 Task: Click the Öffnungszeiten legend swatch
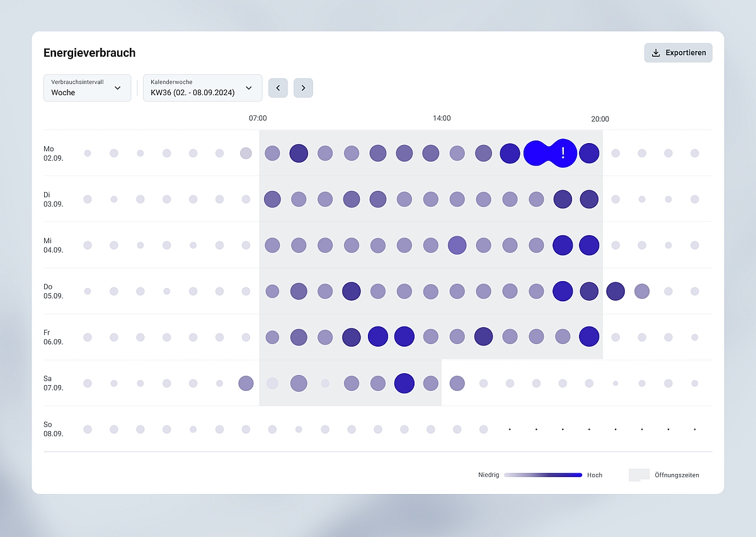click(x=638, y=475)
